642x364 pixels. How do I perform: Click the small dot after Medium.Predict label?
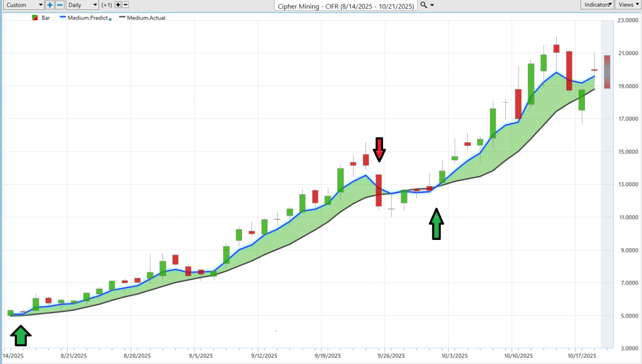coord(110,19)
